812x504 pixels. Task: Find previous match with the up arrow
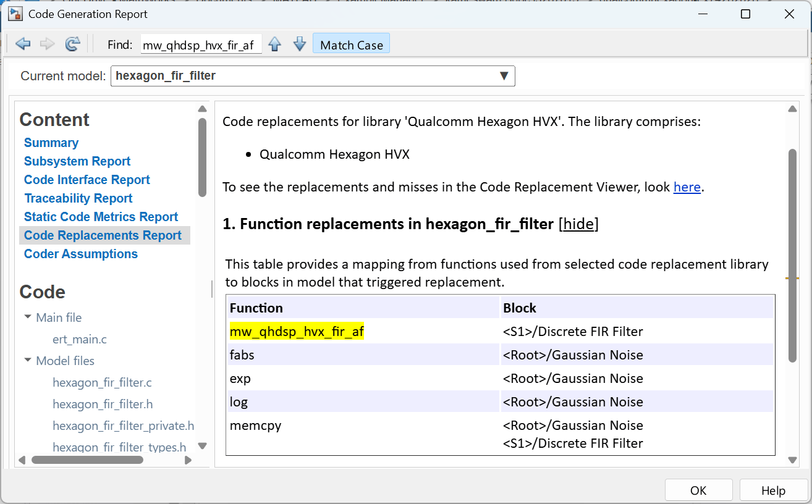[275, 44]
